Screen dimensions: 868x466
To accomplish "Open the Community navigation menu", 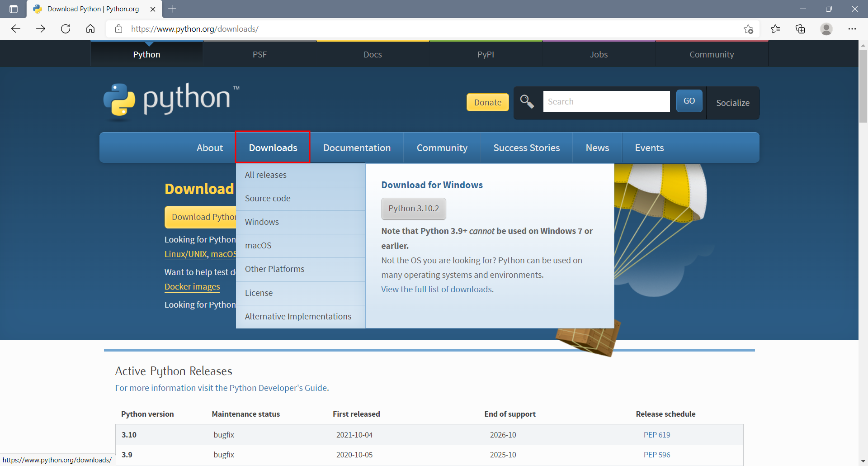I will pos(442,148).
